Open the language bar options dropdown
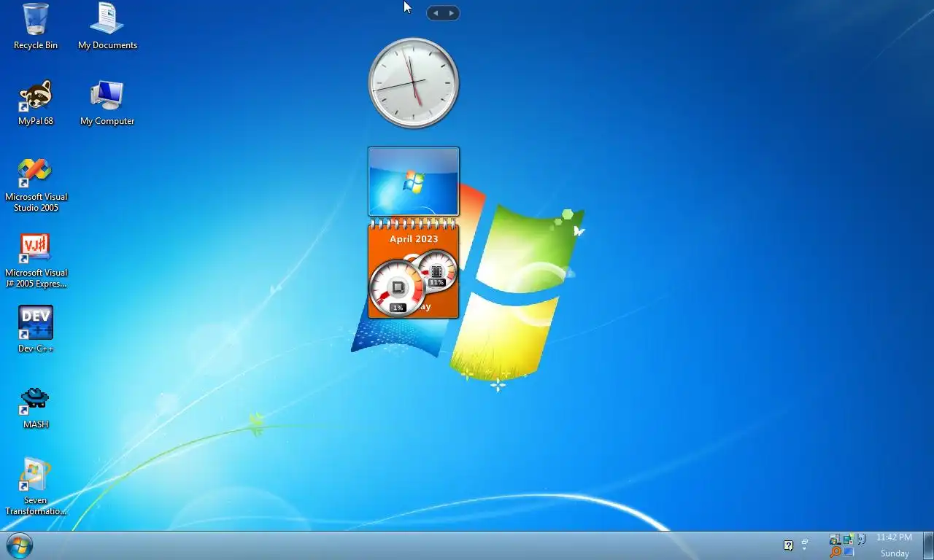 click(804, 548)
